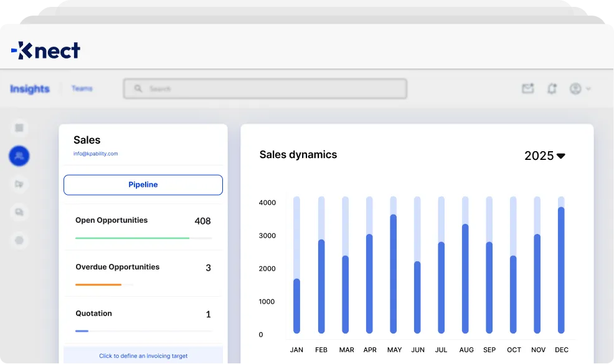Screen dimensions: 614x364
Task: Open the user profile avatar icon
Action: (574, 88)
